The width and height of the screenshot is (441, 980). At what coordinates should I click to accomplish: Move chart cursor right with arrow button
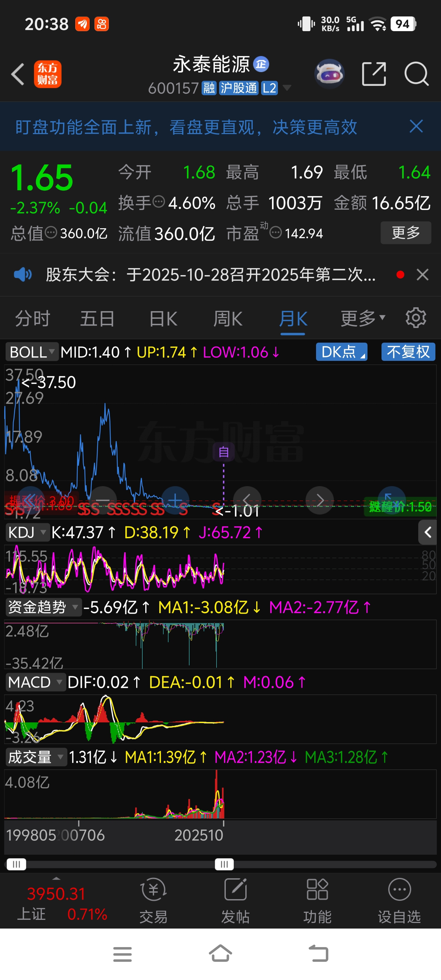coord(320,500)
